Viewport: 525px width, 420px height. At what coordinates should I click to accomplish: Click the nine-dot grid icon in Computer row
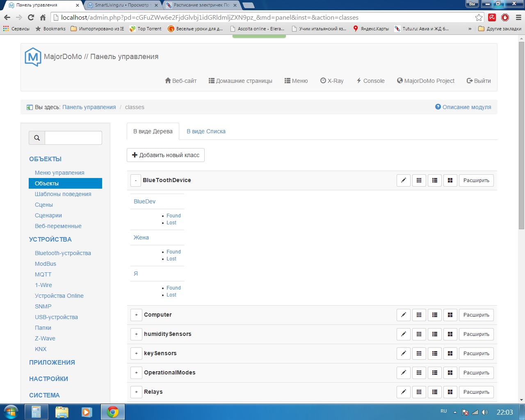419,315
